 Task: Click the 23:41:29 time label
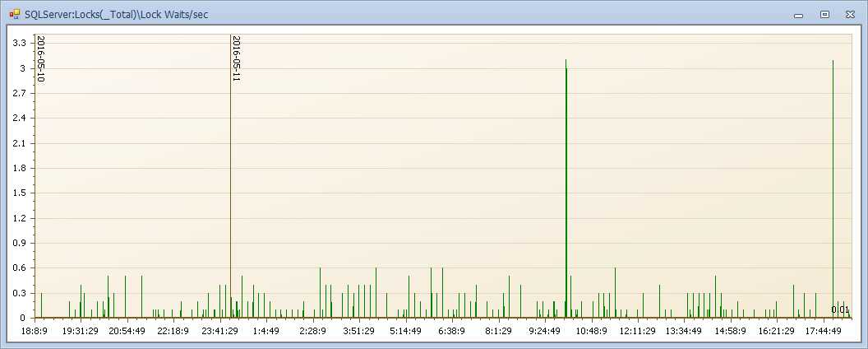[219, 331]
